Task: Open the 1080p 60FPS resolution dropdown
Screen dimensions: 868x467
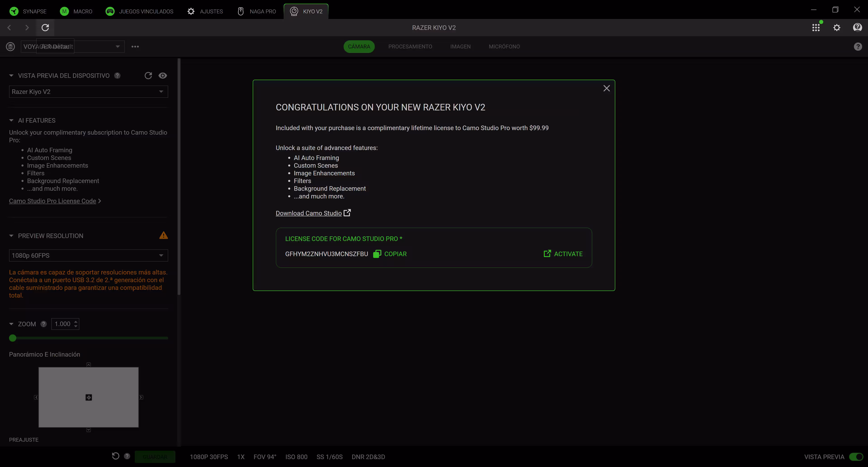Action: point(88,256)
